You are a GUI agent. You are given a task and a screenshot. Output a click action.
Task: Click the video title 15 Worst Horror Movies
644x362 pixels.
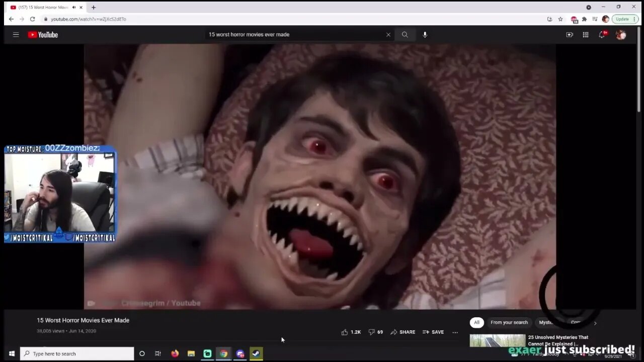pyautogui.click(x=83, y=320)
